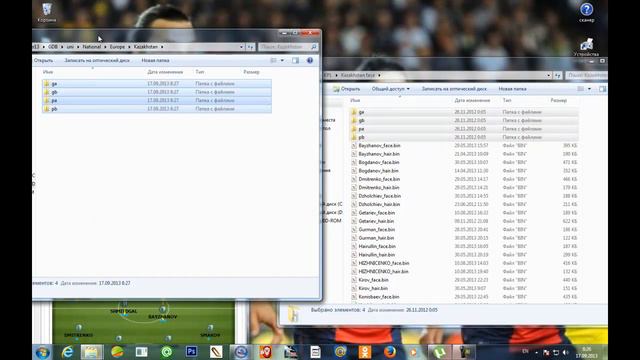The width and height of the screenshot is (640, 360).
Task: Show hidden tray icons arrow
Action: point(536,352)
